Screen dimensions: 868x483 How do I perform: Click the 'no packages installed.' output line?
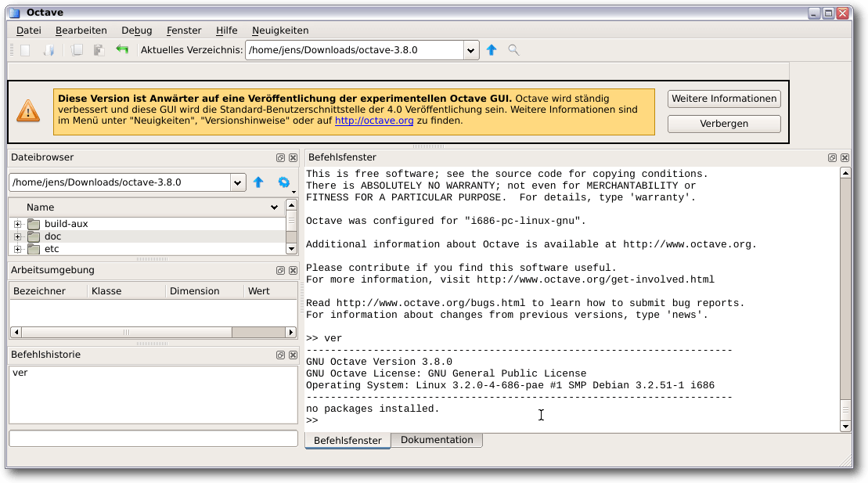pyautogui.click(x=373, y=409)
